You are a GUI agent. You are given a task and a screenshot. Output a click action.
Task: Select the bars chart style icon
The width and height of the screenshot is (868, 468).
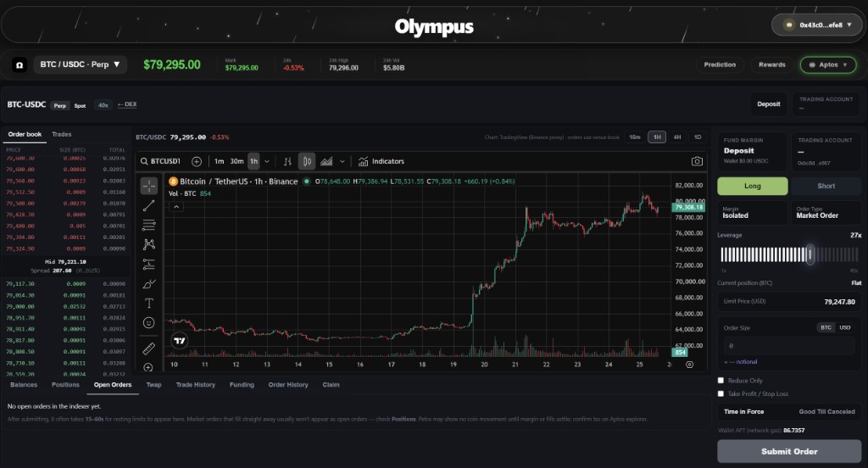(x=287, y=161)
